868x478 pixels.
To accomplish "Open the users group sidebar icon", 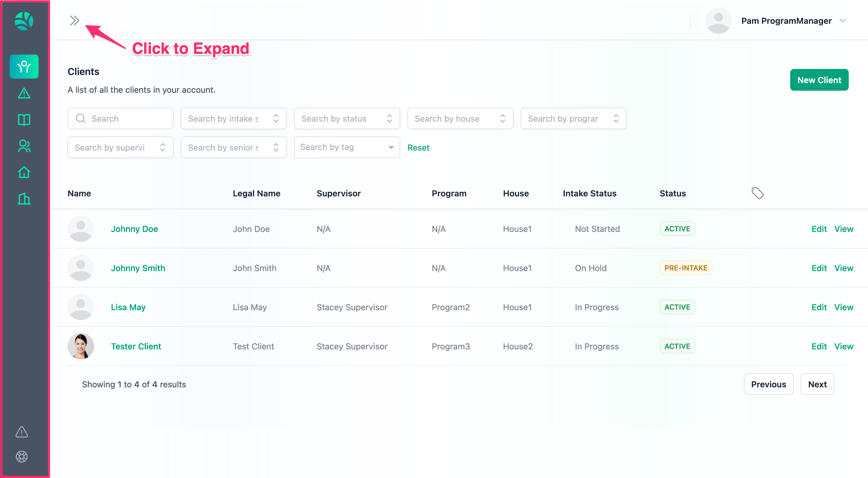I will tap(24, 146).
